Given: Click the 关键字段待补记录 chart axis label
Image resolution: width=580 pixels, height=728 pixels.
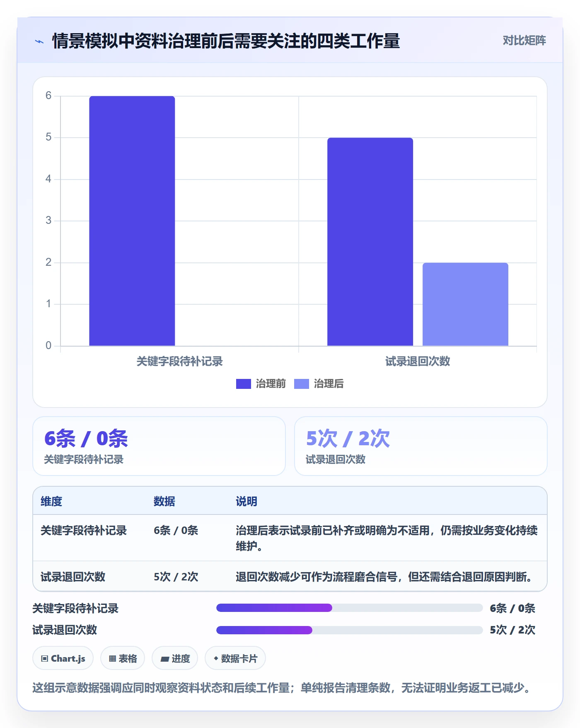Looking at the screenshot, I should (x=179, y=362).
